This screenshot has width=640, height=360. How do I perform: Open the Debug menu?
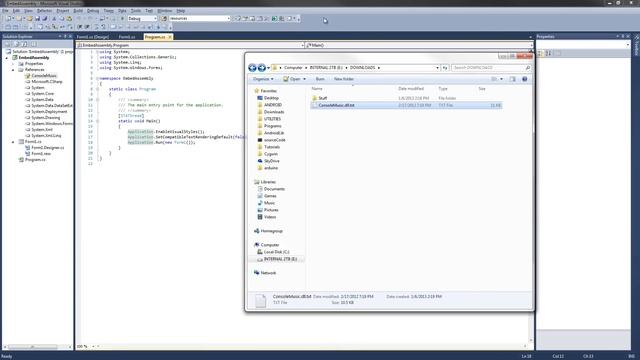(x=93, y=11)
